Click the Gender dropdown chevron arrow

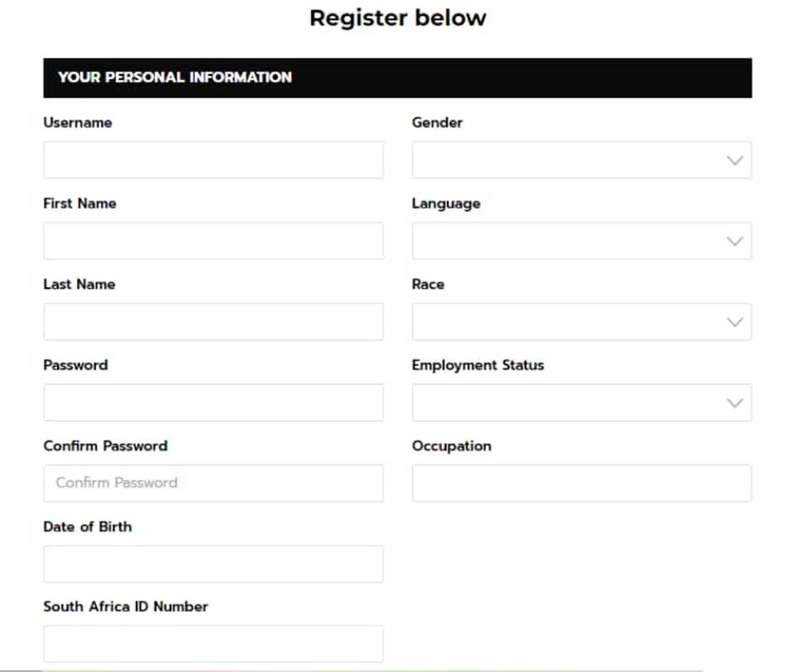pos(735,160)
